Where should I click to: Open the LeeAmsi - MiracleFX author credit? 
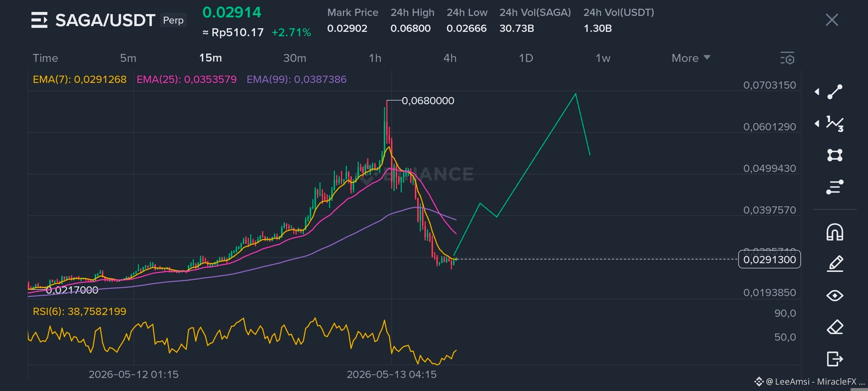(x=809, y=382)
